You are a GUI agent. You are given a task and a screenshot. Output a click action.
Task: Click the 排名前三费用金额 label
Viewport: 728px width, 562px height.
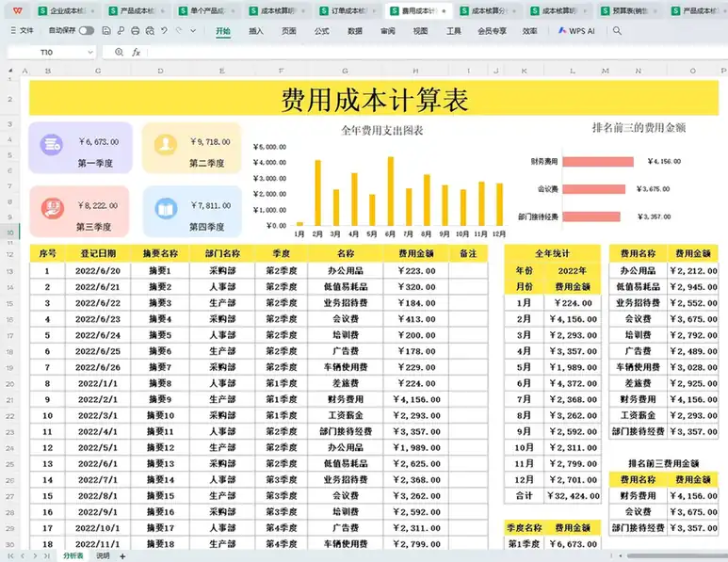click(663, 463)
